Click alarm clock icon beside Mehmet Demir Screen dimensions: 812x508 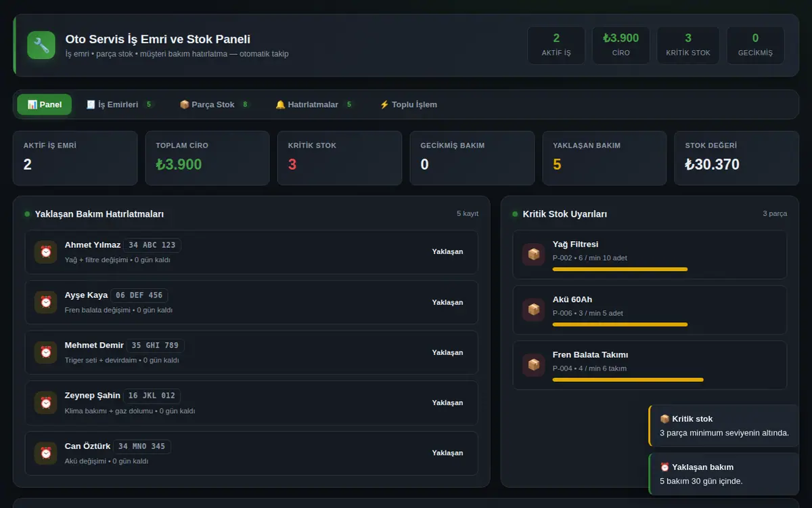[46, 352]
